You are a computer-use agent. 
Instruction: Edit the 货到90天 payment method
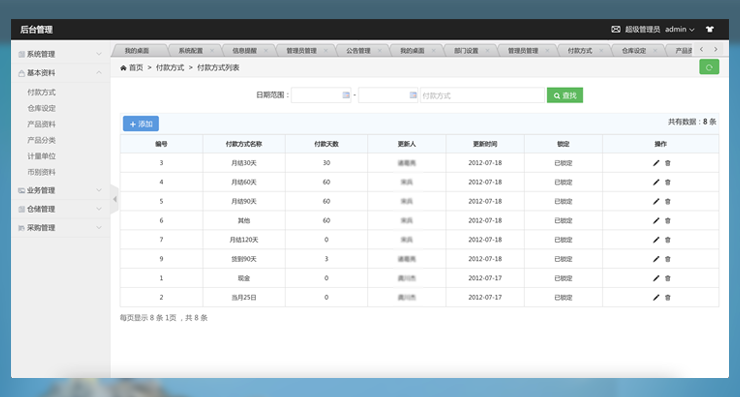click(x=656, y=259)
